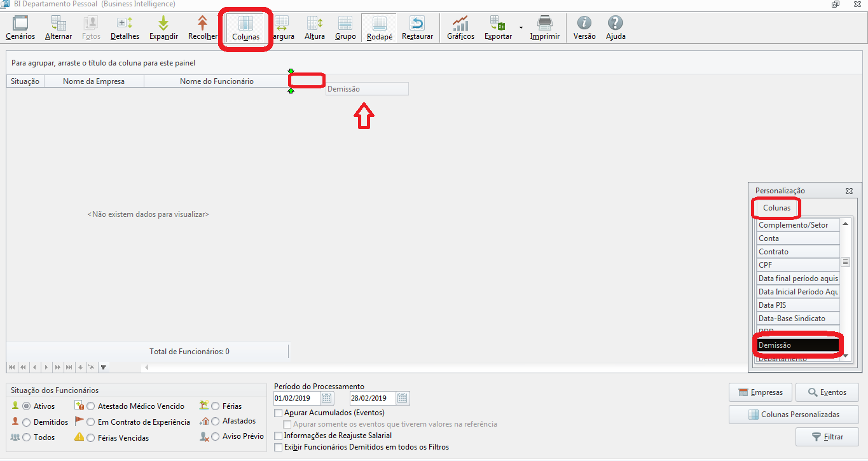The width and height of the screenshot is (868, 461).
Task: Click Nome do Funcionário column header
Action: (216, 81)
